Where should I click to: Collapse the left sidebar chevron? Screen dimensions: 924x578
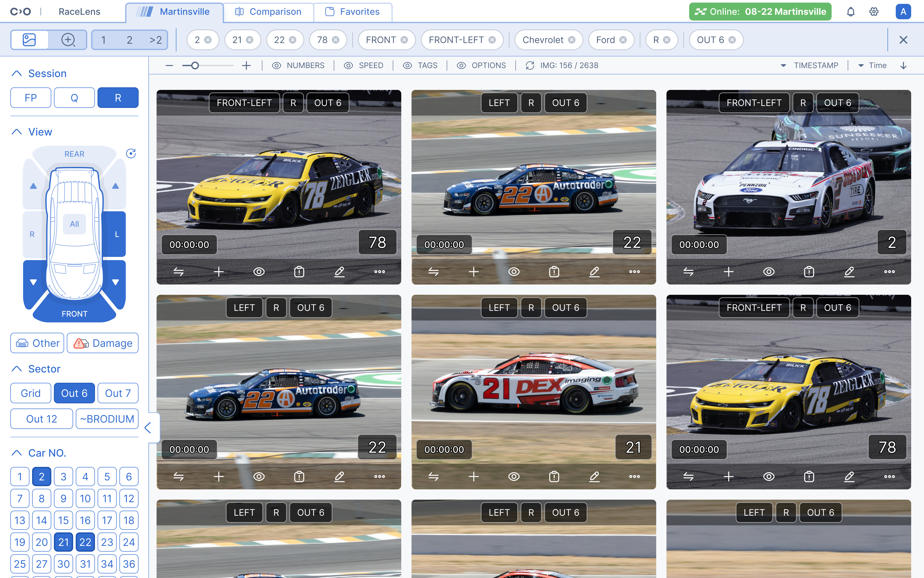point(148,428)
